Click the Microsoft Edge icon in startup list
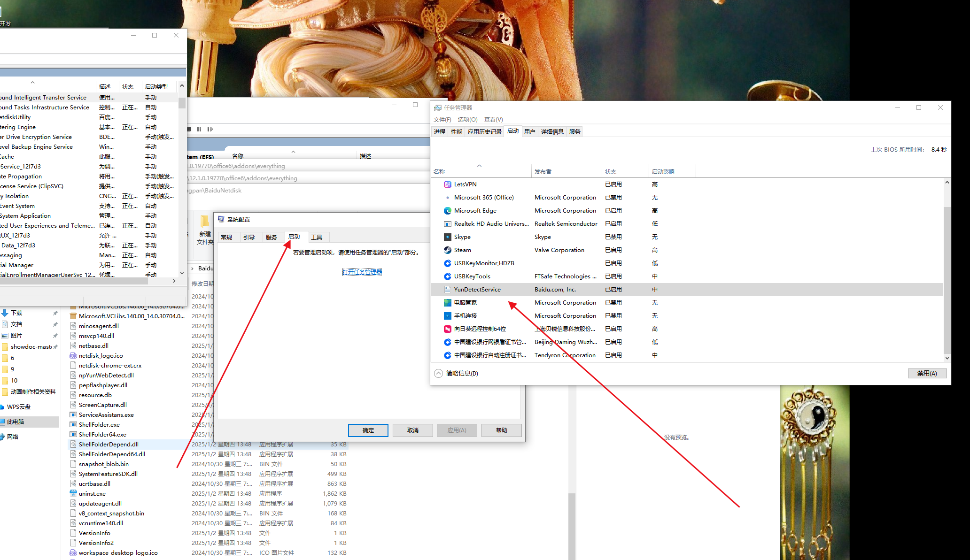The image size is (970, 560). 447,211
